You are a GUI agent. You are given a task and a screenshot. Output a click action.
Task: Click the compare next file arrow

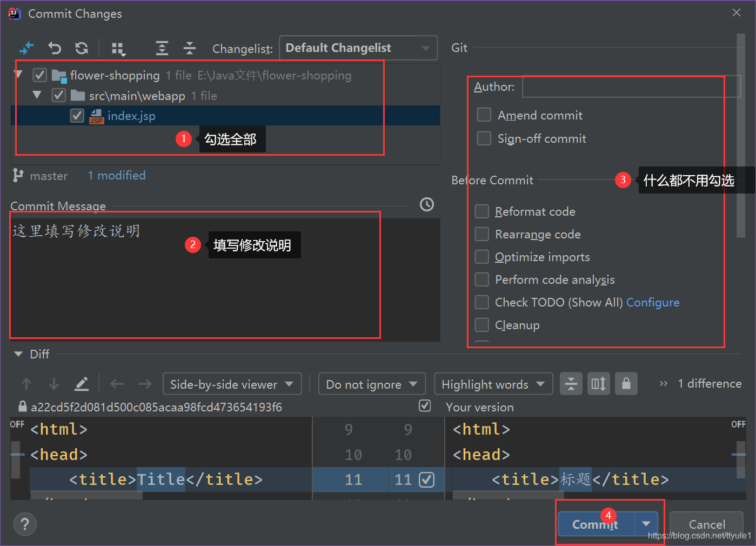(145, 384)
